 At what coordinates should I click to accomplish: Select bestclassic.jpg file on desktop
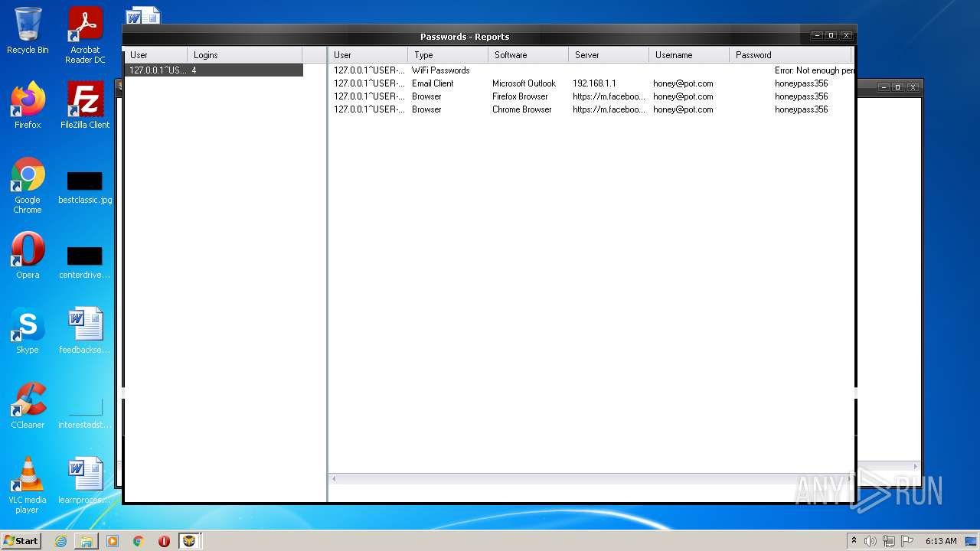pyautogui.click(x=85, y=186)
